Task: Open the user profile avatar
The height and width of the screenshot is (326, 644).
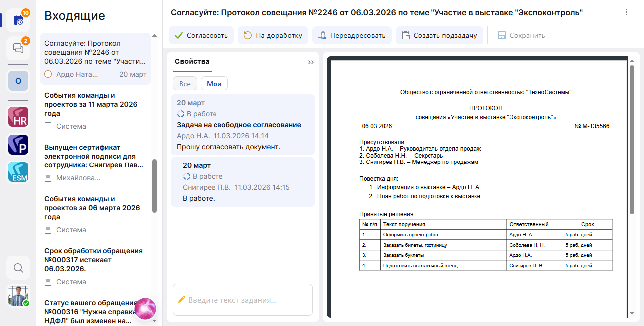Action: (18, 296)
